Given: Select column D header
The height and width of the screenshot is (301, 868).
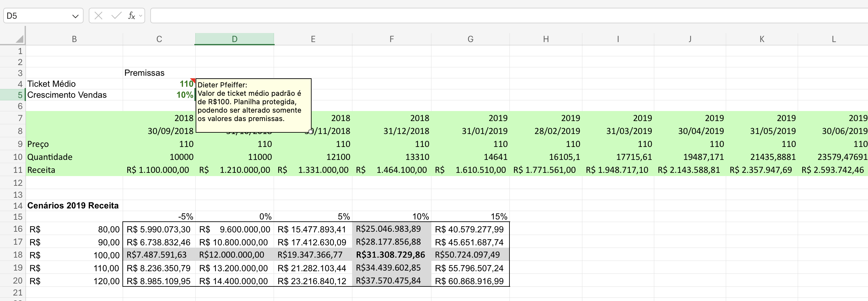Looking at the screenshot, I should [x=234, y=39].
